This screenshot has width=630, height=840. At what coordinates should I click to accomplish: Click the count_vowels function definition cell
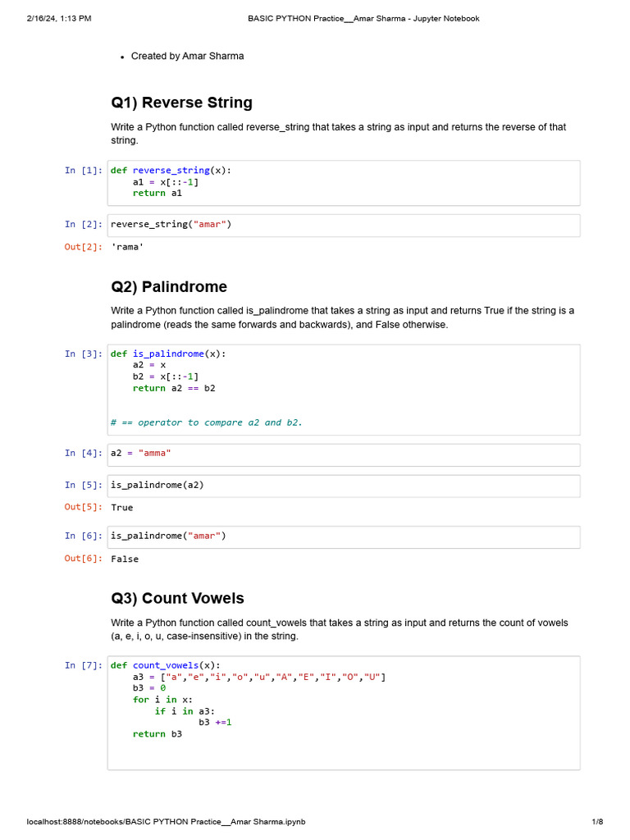pos(343,712)
